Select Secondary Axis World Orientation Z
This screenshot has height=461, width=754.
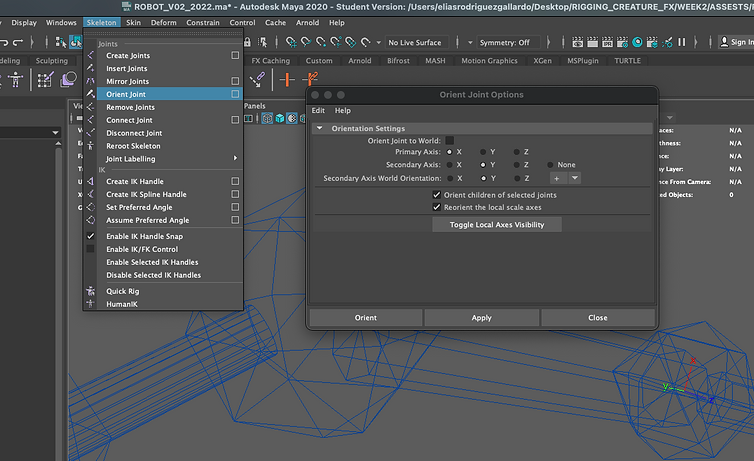point(517,178)
